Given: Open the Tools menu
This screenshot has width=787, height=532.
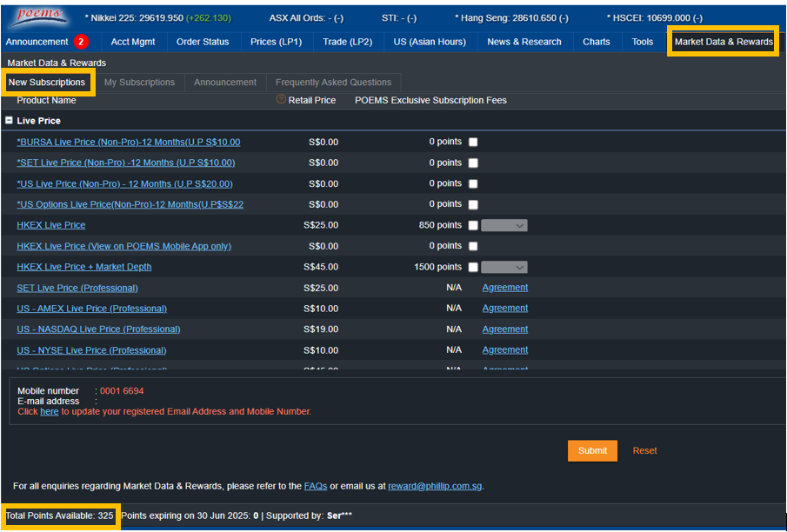Looking at the screenshot, I should pos(643,42).
